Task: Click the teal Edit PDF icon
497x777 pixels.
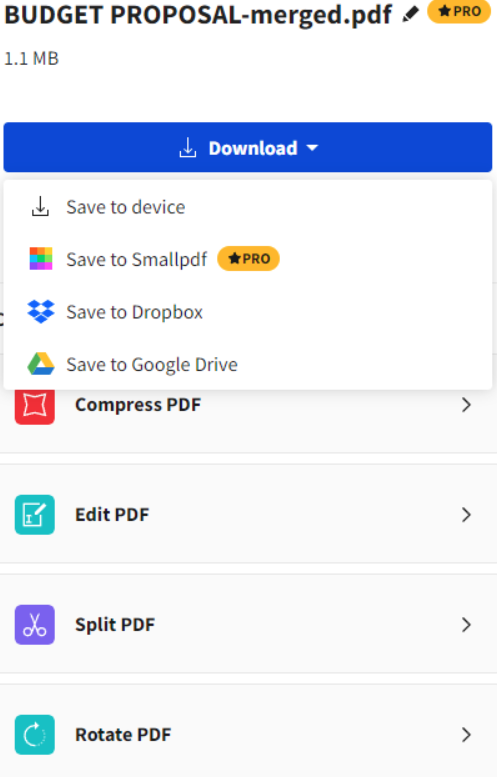Action: tap(35, 514)
